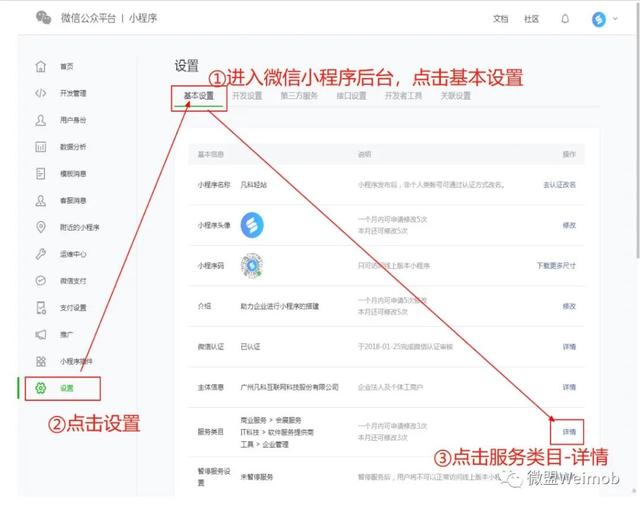640x506 pixels.
Task: Open the 文档 link in header
Action: pyautogui.click(x=500, y=19)
